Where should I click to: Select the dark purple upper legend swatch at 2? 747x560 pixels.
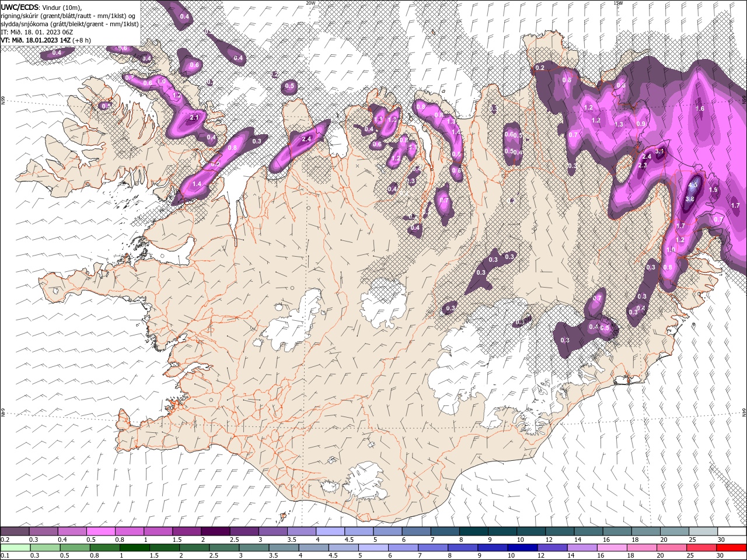[215, 531]
